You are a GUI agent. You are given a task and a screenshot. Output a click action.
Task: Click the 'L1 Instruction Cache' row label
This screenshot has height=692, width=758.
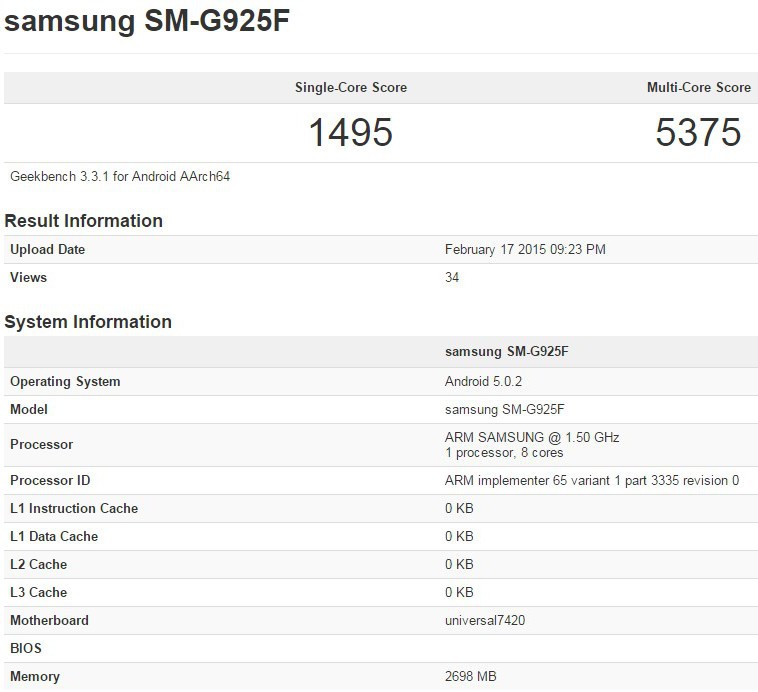(74, 509)
